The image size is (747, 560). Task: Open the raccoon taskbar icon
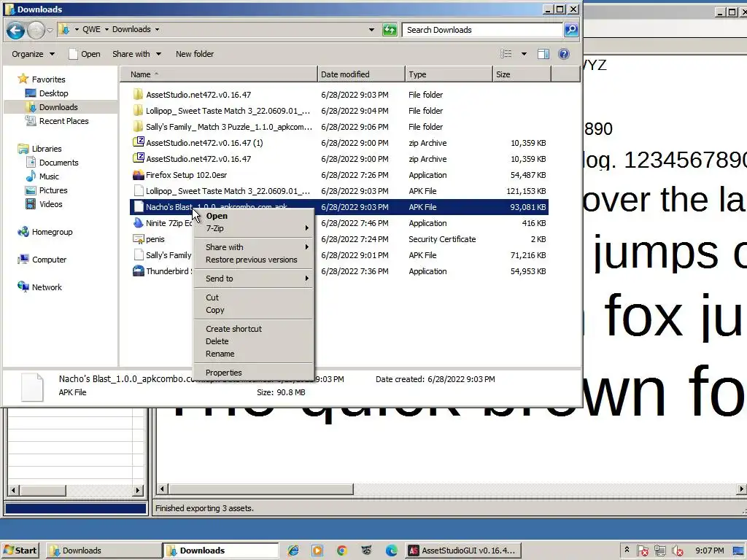click(366, 551)
